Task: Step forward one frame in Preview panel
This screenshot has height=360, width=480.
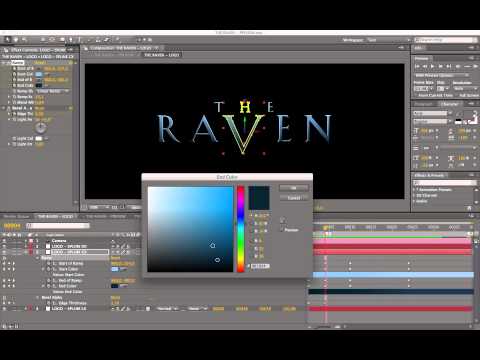Action: tap(441, 66)
